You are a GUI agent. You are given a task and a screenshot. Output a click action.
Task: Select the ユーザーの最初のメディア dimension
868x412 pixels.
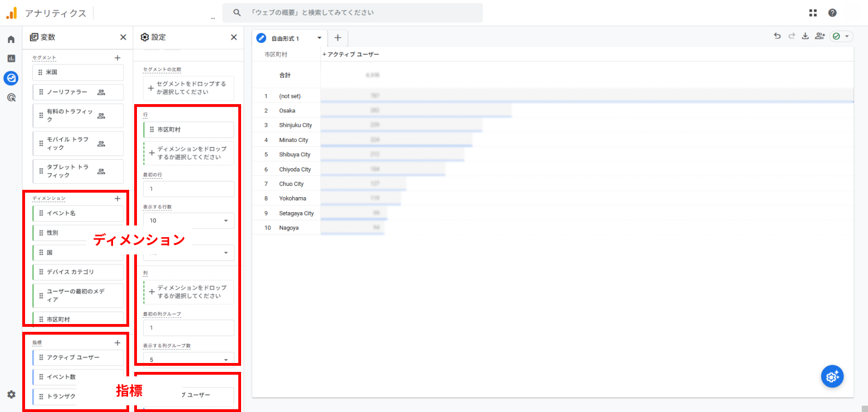click(78, 296)
